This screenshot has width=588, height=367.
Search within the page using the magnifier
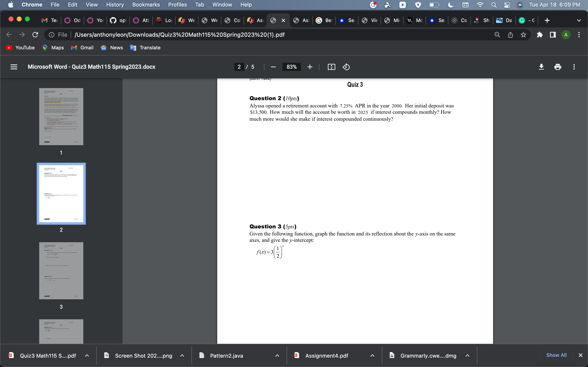point(497,35)
